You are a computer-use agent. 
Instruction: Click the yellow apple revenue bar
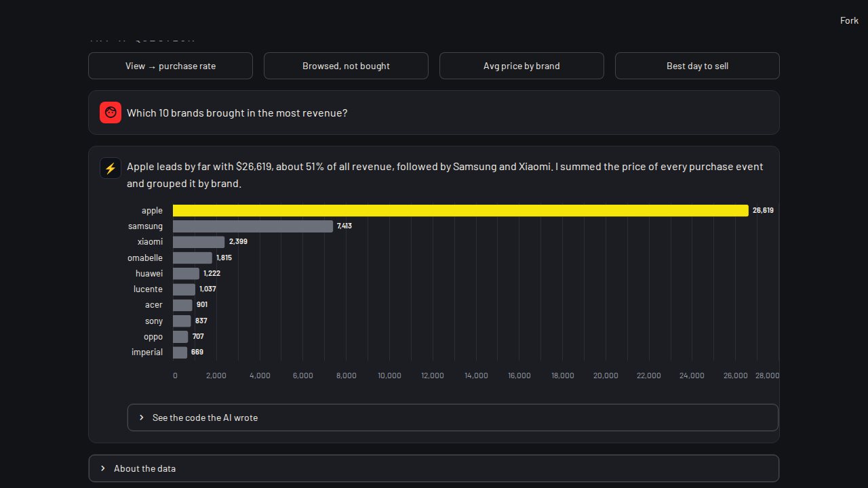coord(460,211)
